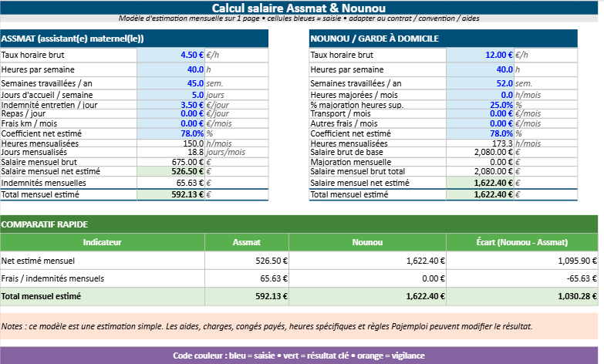The width and height of the screenshot is (604, 364).
Task: Click the 52.0 Semaines travaillées input cell
Action: (x=480, y=83)
